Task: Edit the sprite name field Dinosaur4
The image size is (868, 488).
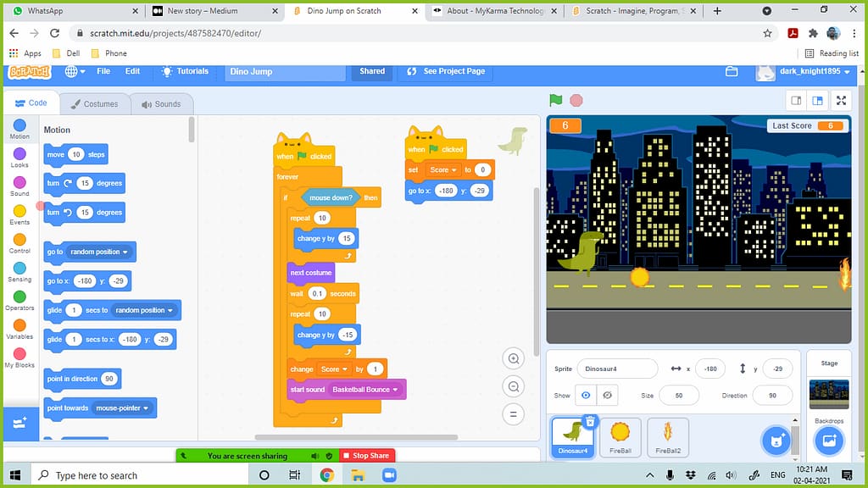Action: (x=619, y=369)
